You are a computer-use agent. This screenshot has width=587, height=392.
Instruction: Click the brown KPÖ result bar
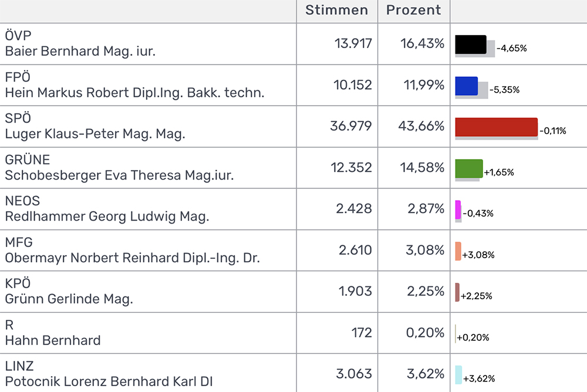457,292
